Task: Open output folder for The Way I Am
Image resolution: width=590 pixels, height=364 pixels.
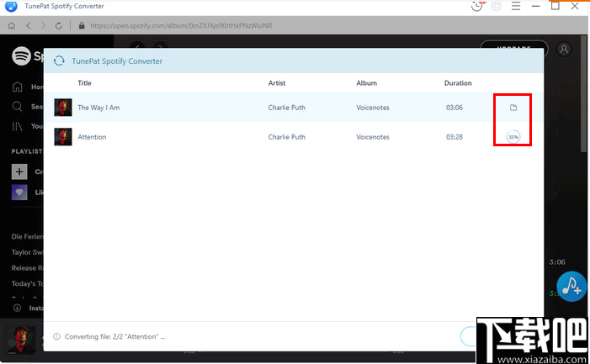Action: click(513, 108)
